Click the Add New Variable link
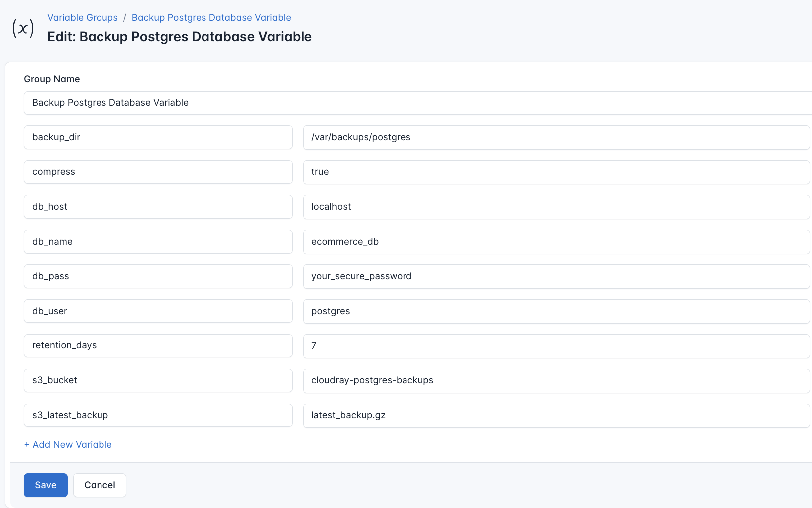Image resolution: width=812 pixels, height=508 pixels. [68, 444]
